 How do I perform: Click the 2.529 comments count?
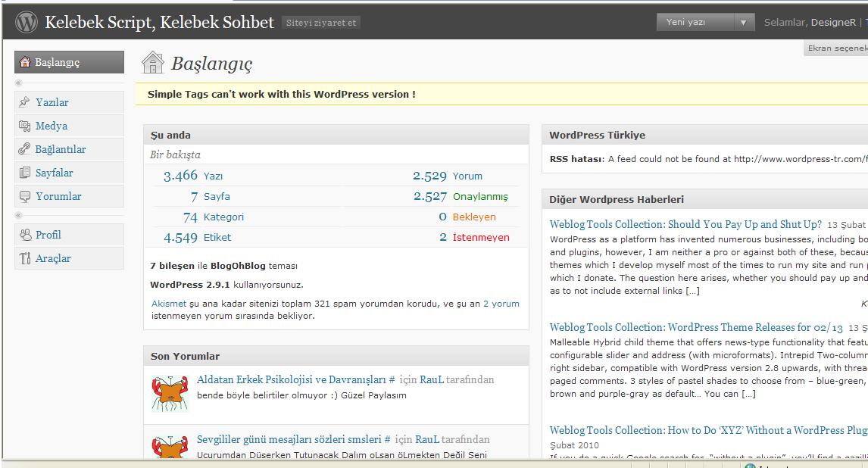coord(429,176)
